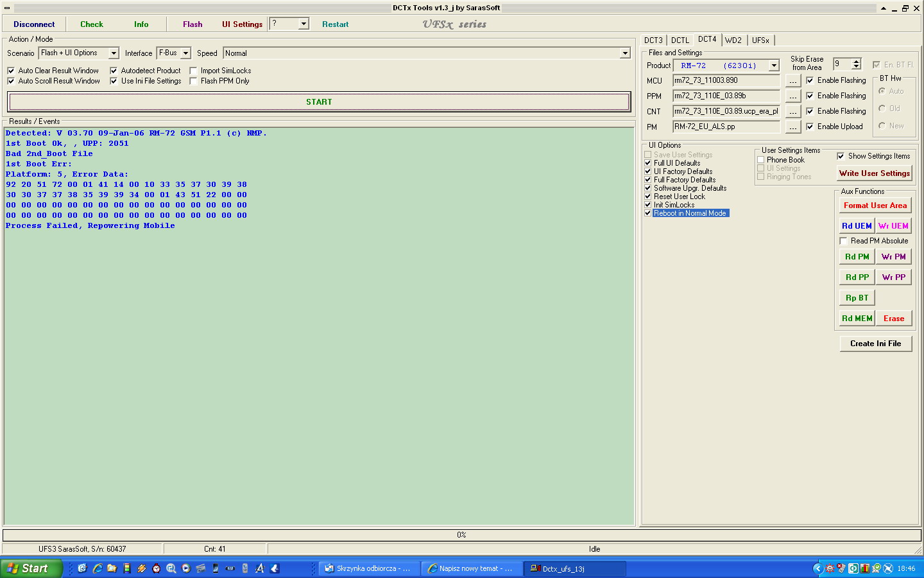Image resolution: width=924 pixels, height=578 pixels.
Task: Expand the Speed dropdown
Action: pos(625,53)
